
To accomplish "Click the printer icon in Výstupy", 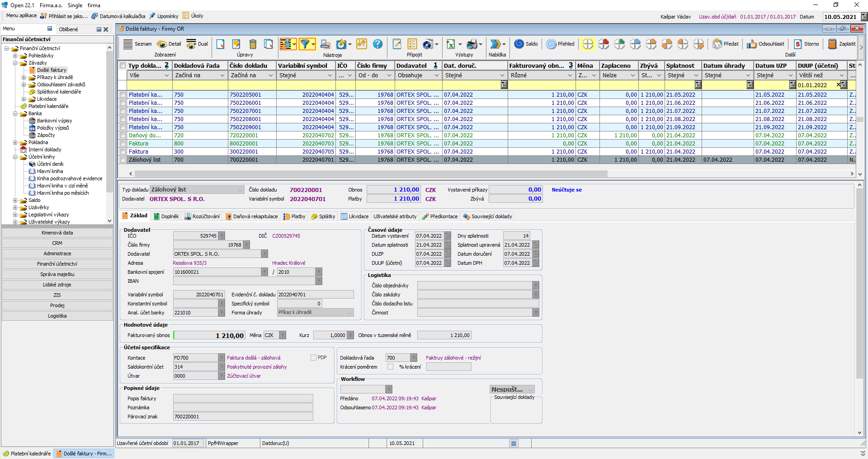I will coord(472,44).
